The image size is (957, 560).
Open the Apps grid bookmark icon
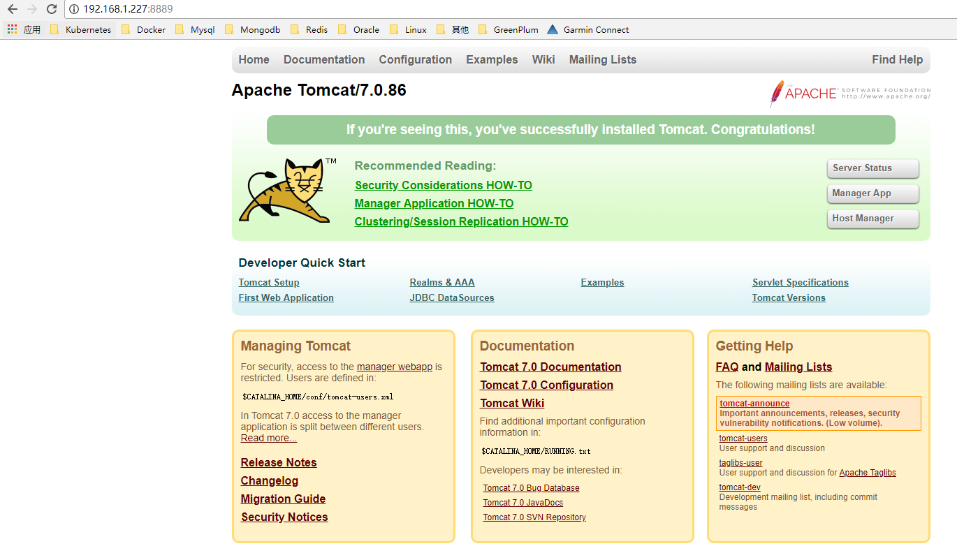point(12,29)
